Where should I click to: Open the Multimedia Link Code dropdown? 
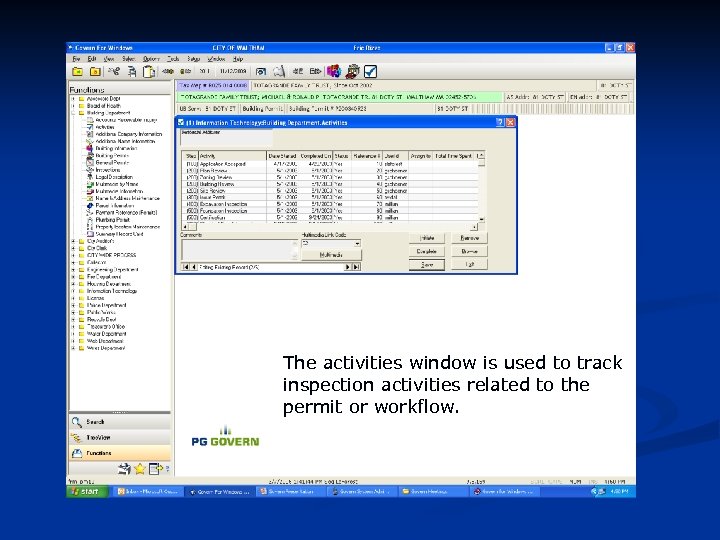pyautogui.click(x=357, y=243)
